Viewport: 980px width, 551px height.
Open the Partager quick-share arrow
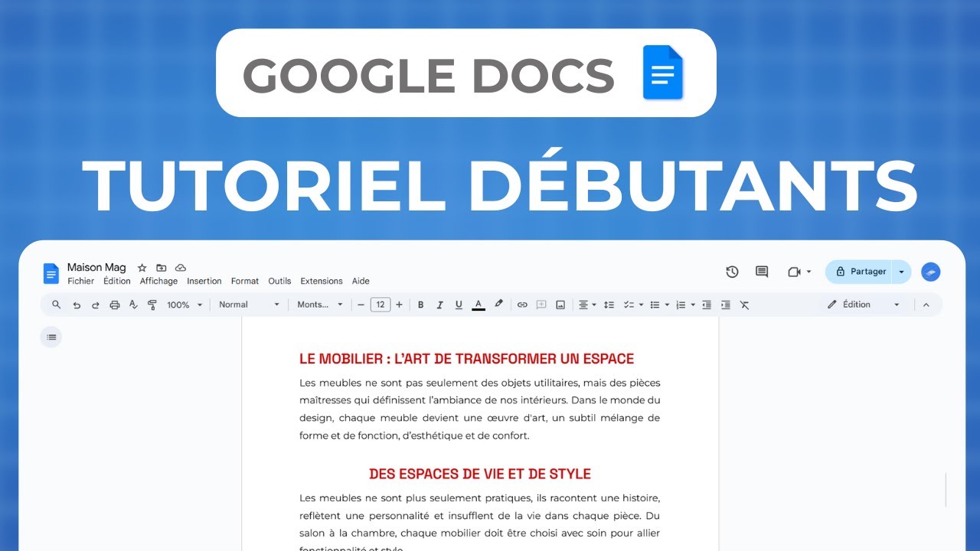click(902, 272)
